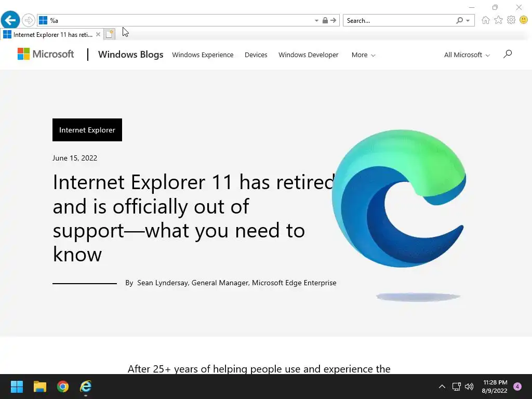The height and width of the screenshot is (399, 532).
Task: Click the After 25+ years paragraph text
Action: tap(259, 369)
